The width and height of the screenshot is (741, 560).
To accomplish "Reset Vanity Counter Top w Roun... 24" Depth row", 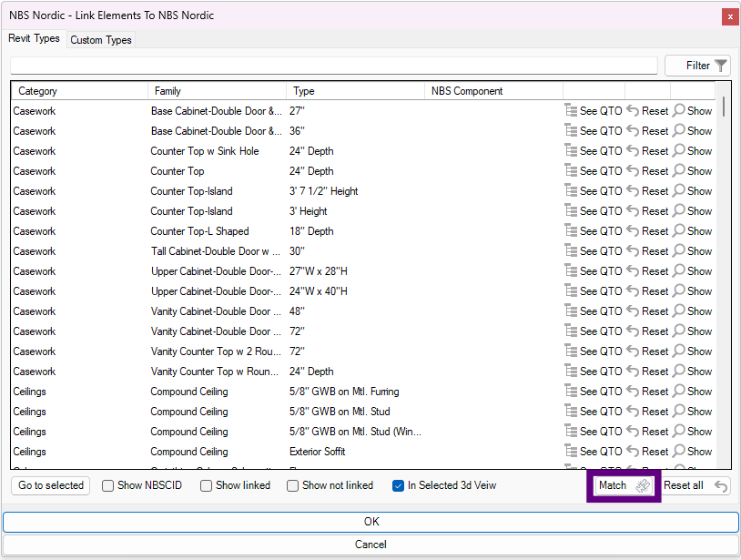I will (647, 372).
